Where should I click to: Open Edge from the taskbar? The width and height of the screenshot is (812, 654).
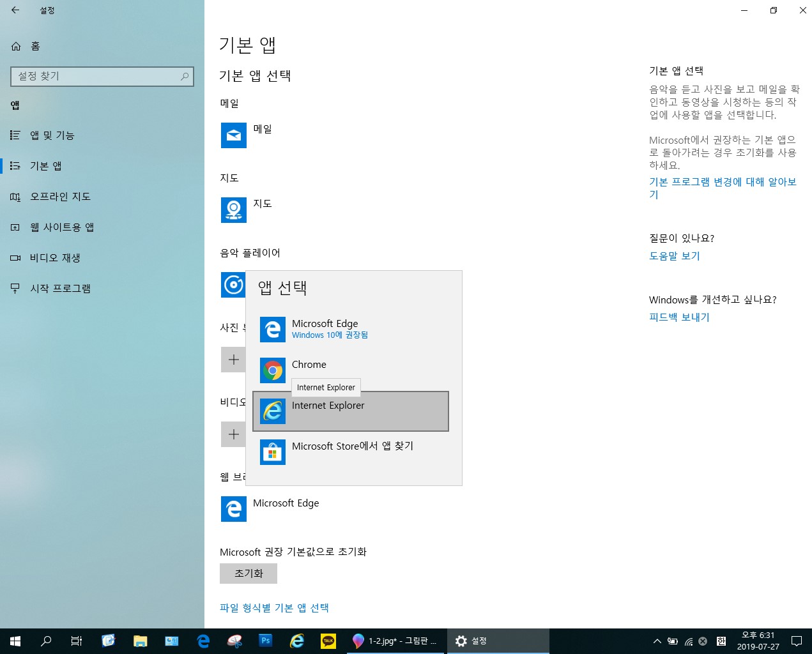click(203, 641)
